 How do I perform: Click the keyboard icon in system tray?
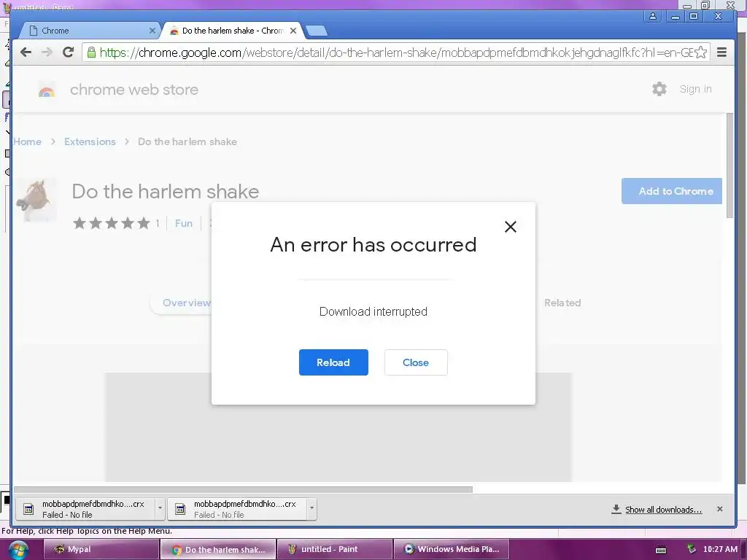[661, 550]
